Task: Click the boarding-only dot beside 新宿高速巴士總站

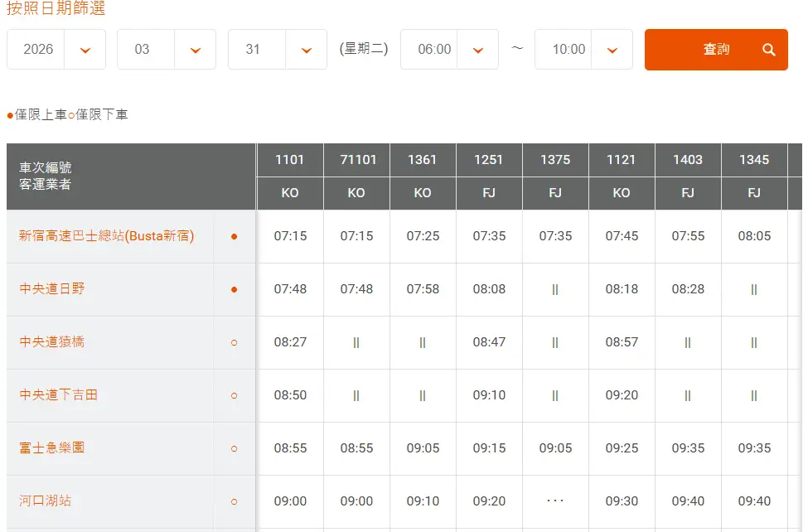Action: pos(235,236)
